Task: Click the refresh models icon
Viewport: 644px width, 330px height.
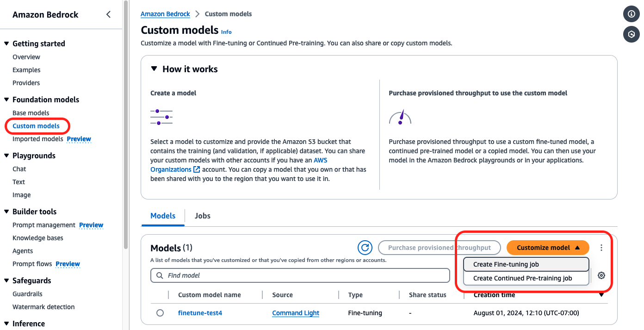Action: (x=365, y=248)
